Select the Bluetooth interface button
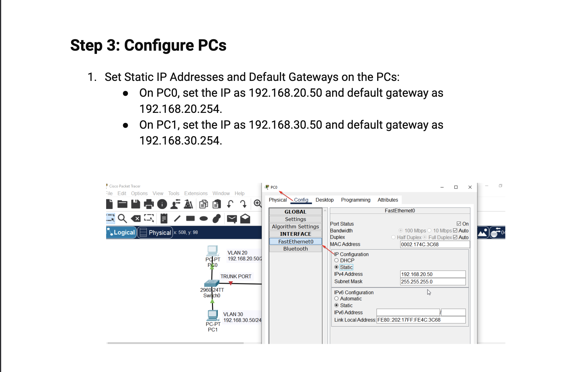The height and width of the screenshot is (372, 588). 295,249
